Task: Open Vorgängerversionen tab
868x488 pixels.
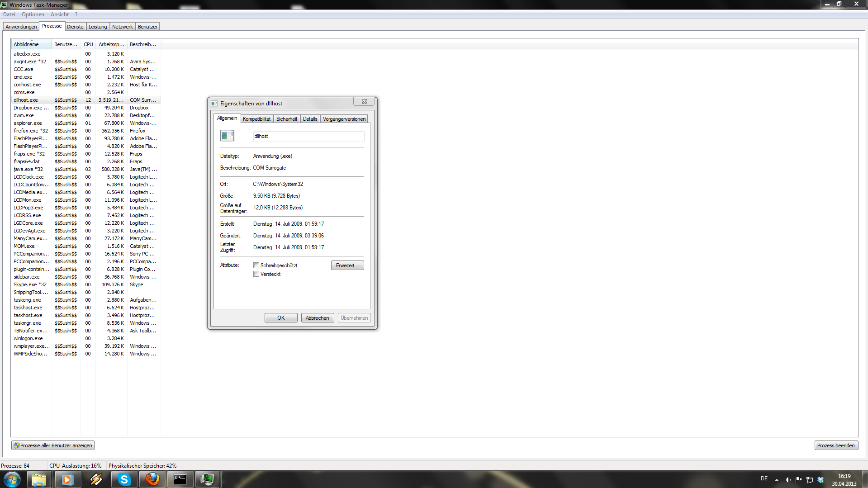Action: click(x=344, y=119)
